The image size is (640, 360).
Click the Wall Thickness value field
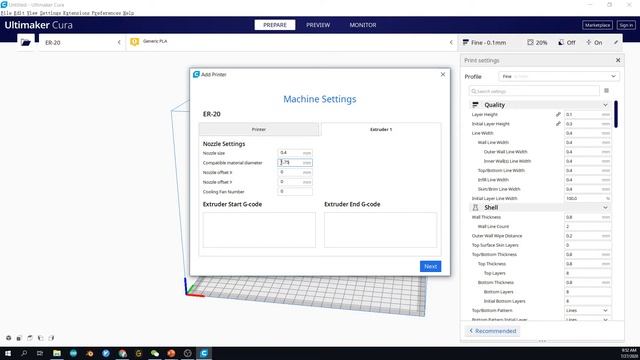[587, 217]
